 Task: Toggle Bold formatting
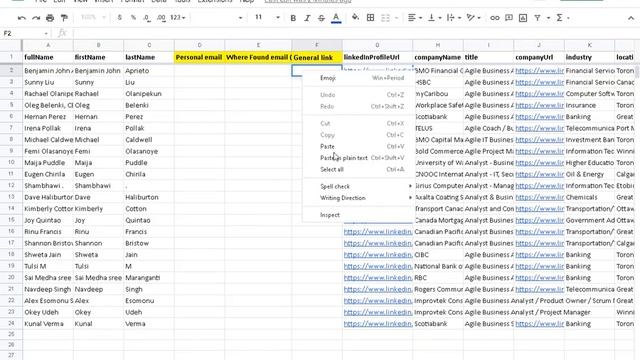pyautogui.click(x=293, y=18)
